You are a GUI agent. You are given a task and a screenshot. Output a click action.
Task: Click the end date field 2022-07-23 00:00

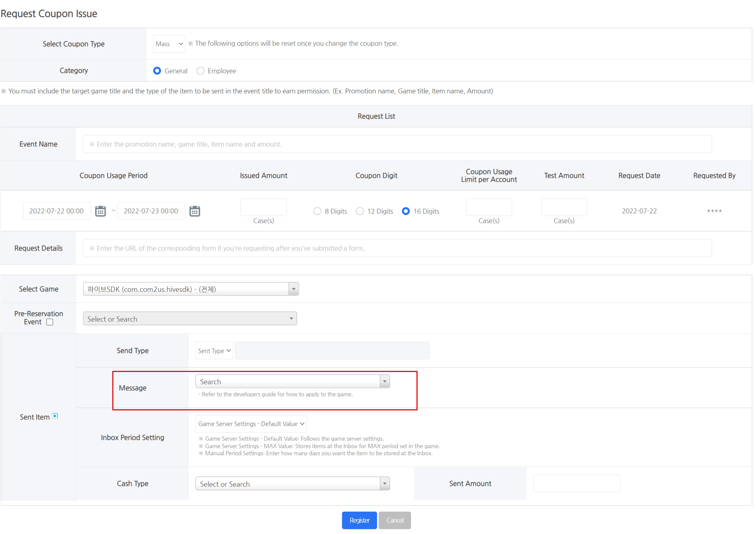[x=151, y=211]
